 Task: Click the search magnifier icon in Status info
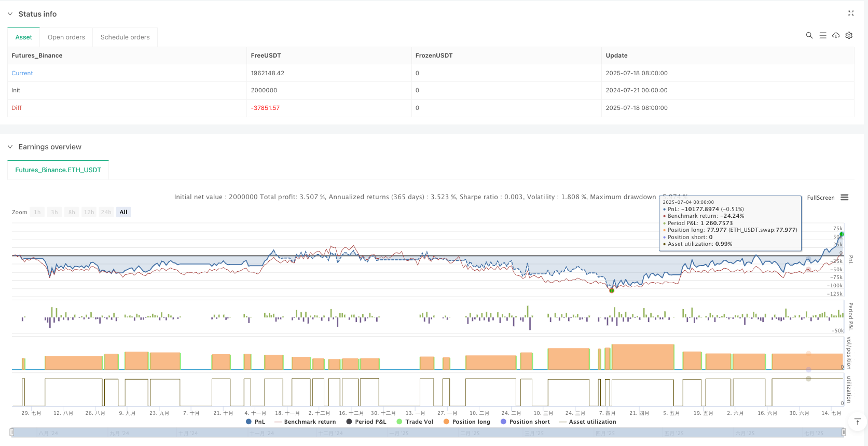coord(809,35)
